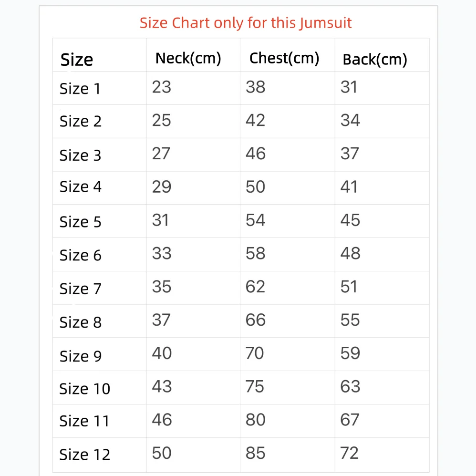Select the Size 12 row label
This screenshot has height=476, width=476.
click(x=84, y=455)
